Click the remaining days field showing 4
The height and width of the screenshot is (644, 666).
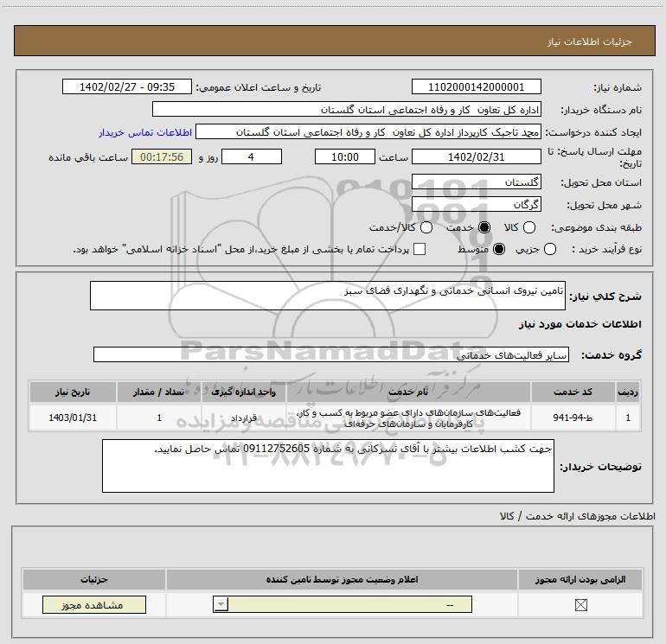pyautogui.click(x=252, y=157)
